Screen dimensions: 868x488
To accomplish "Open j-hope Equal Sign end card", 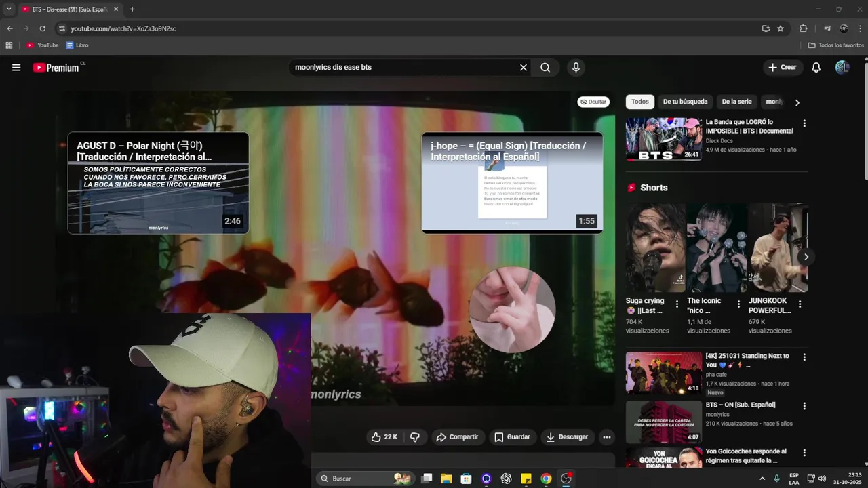I will coord(512,183).
